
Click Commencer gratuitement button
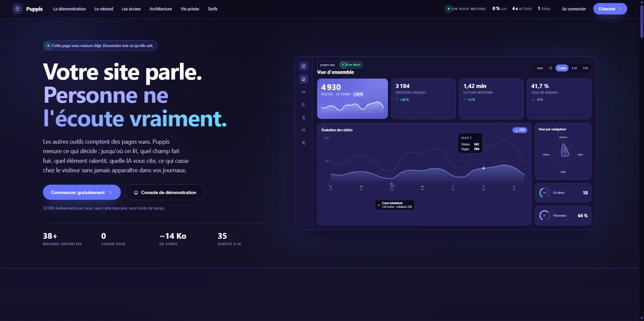82,192
